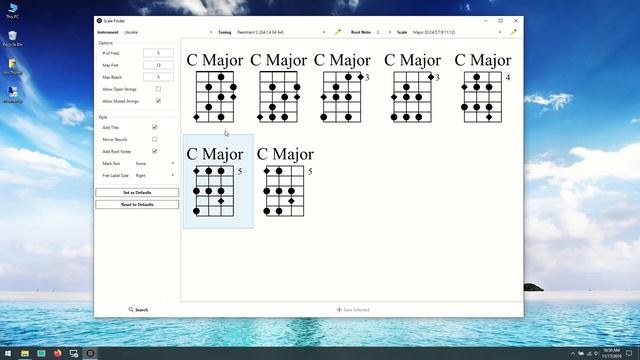Image resolution: width=640 pixels, height=360 pixels.
Task: Enable the Mirror Results checkbox
Action: click(x=154, y=139)
